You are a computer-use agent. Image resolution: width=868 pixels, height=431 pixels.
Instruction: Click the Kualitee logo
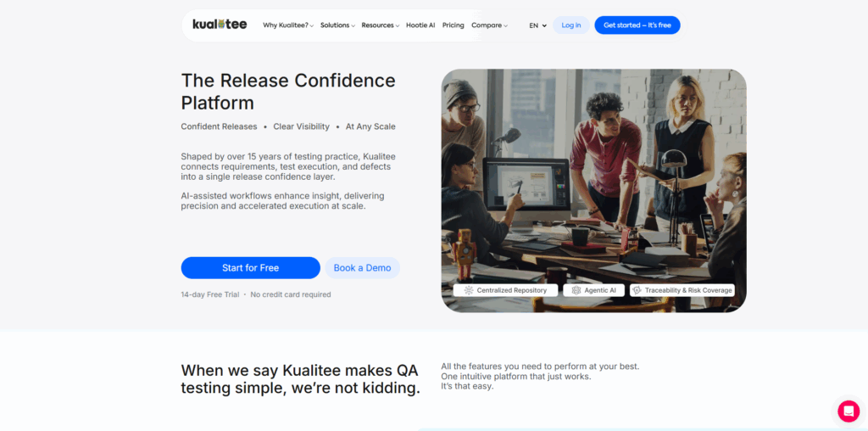click(x=220, y=25)
